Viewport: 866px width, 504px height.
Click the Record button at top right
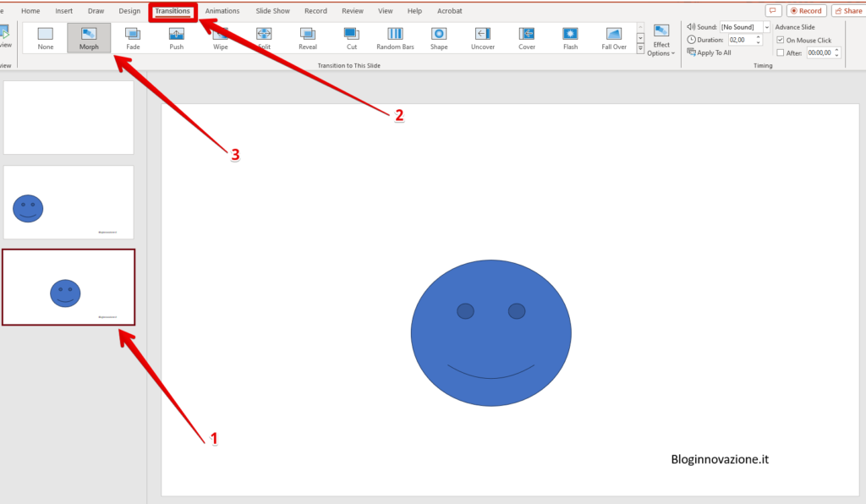pos(806,11)
